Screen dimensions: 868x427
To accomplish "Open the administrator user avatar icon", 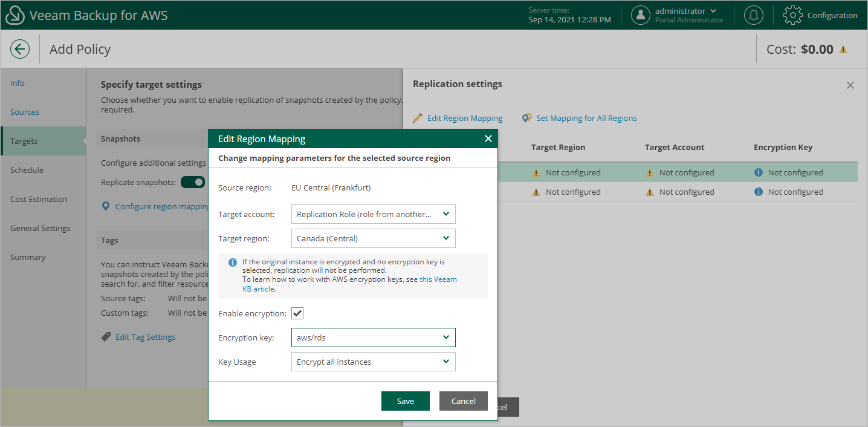I will [x=641, y=15].
